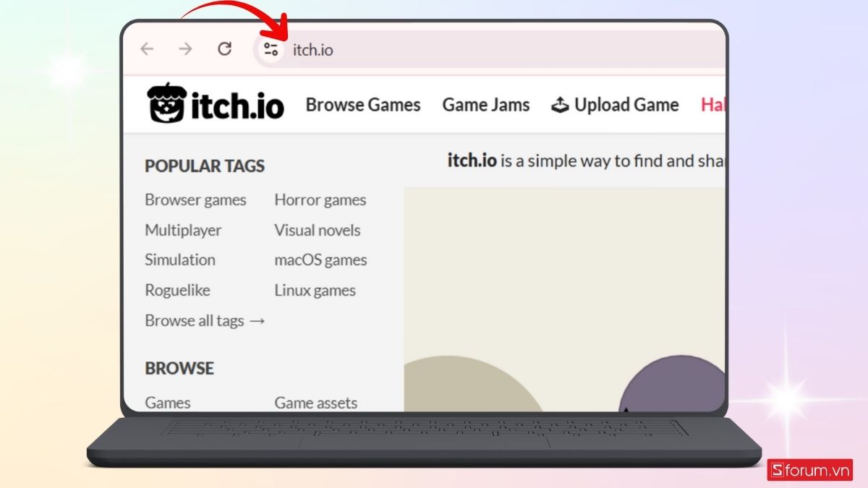
Task: Open the Roguelike tag
Action: pos(177,290)
